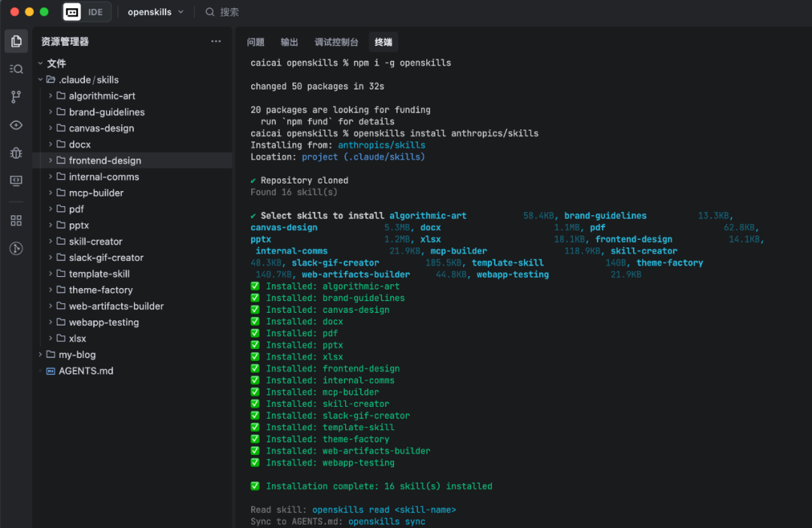The image size is (812, 528).
Task: Click the markdown file icon of AGENTS.md
Action: point(51,371)
